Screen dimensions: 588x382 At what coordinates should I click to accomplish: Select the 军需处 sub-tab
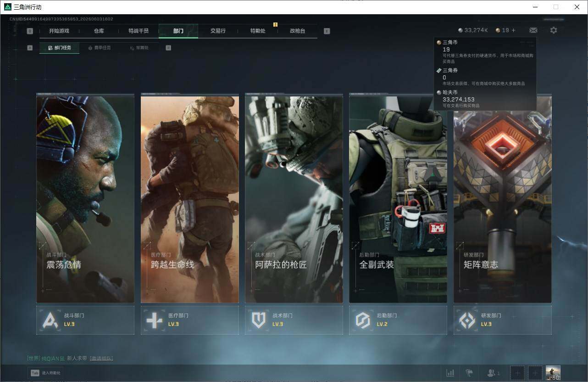(x=139, y=48)
